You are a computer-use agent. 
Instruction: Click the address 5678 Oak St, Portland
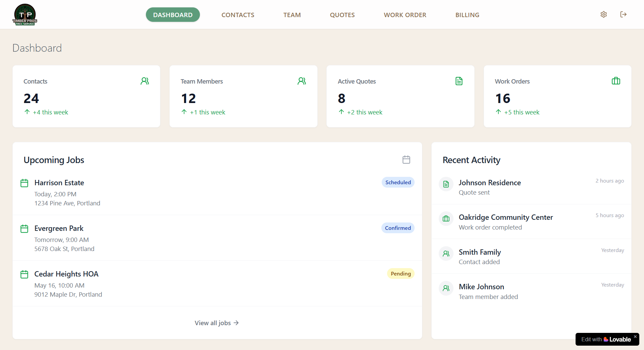tap(64, 249)
